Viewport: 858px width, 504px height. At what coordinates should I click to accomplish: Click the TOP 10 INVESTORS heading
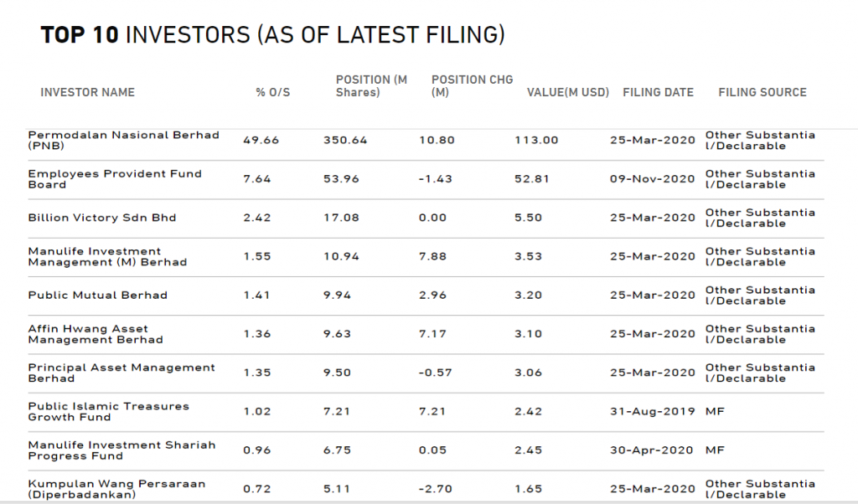click(x=272, y=35)
